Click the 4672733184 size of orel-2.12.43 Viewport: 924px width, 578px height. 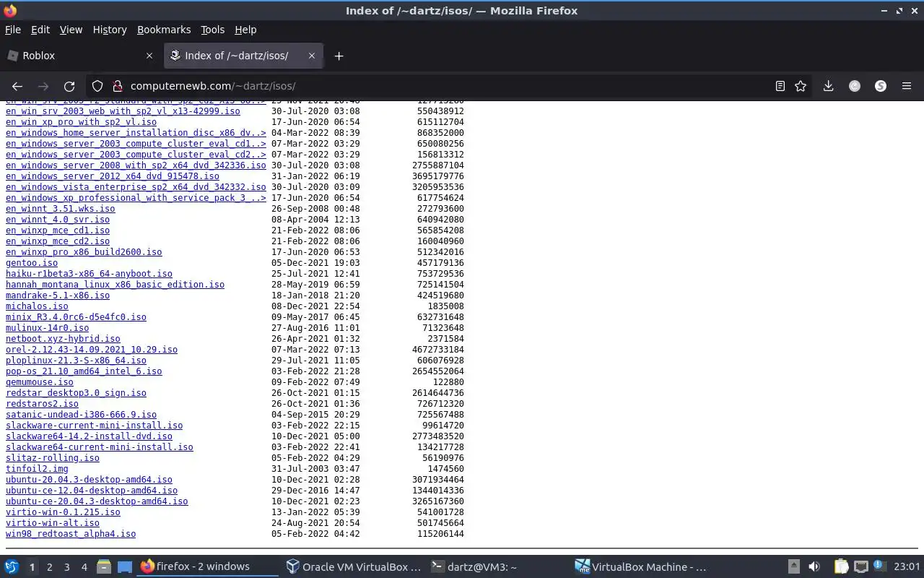(x=438, y=350)
